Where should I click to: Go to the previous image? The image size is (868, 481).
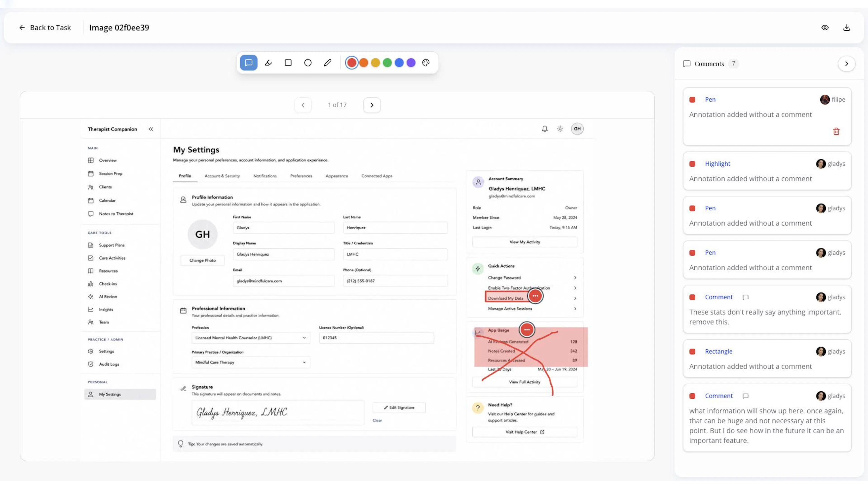pyautogui.click(x=303, y=105)
